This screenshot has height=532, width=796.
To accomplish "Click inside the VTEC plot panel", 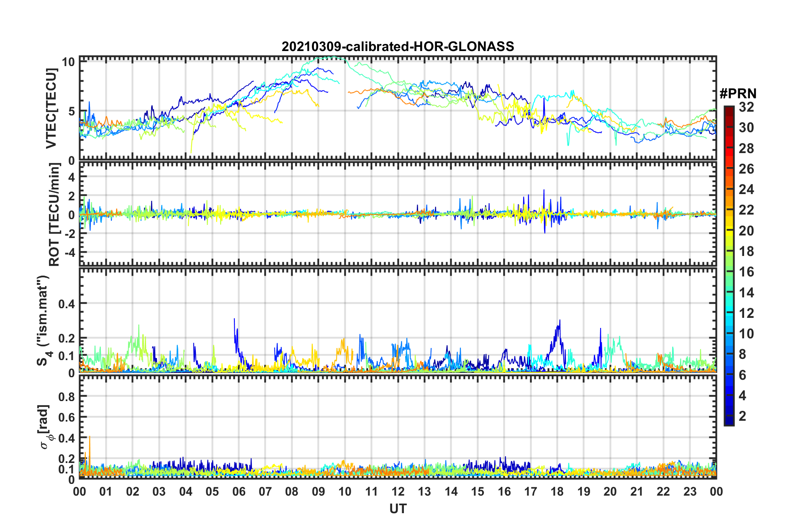I will point(398,108).
